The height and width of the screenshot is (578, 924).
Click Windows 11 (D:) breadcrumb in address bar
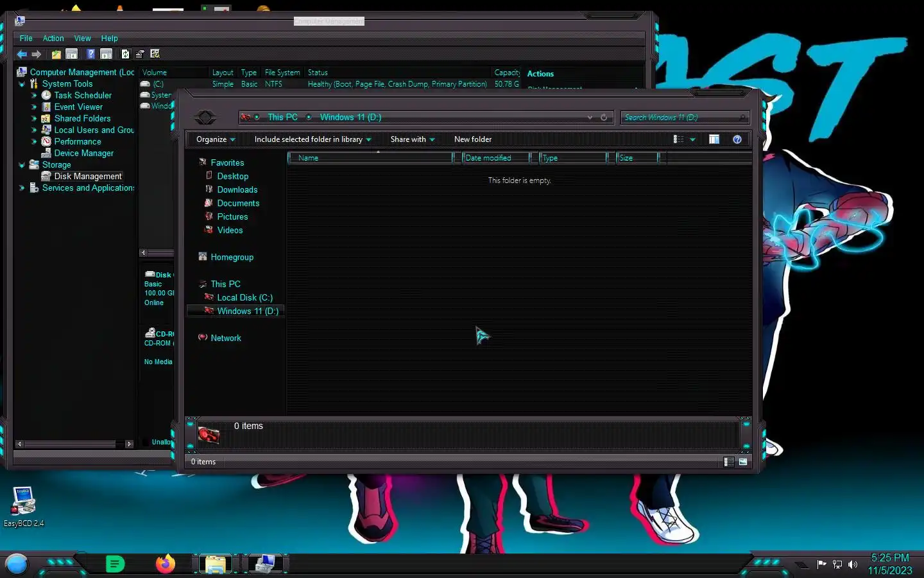(350, 118)
